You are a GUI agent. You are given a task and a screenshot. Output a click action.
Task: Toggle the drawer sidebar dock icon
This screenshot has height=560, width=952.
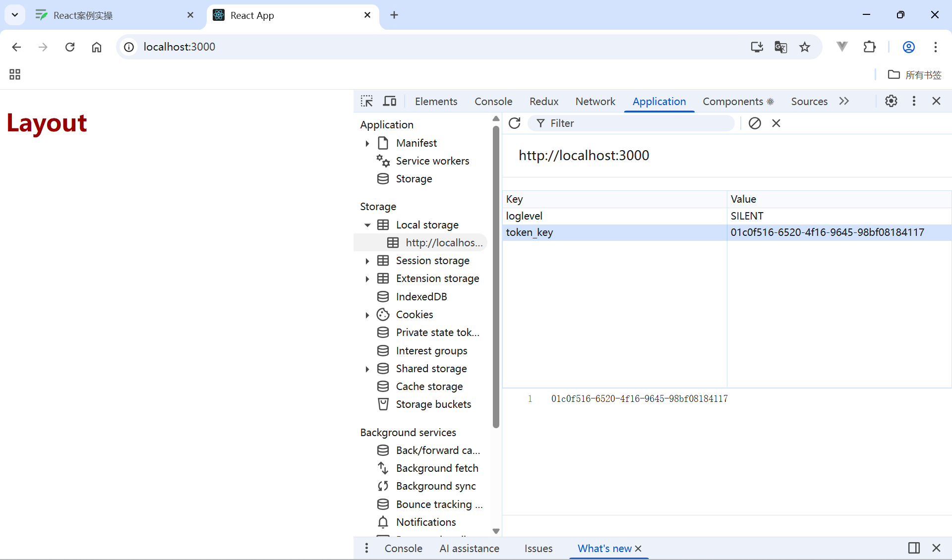click(x=914, y=548)
